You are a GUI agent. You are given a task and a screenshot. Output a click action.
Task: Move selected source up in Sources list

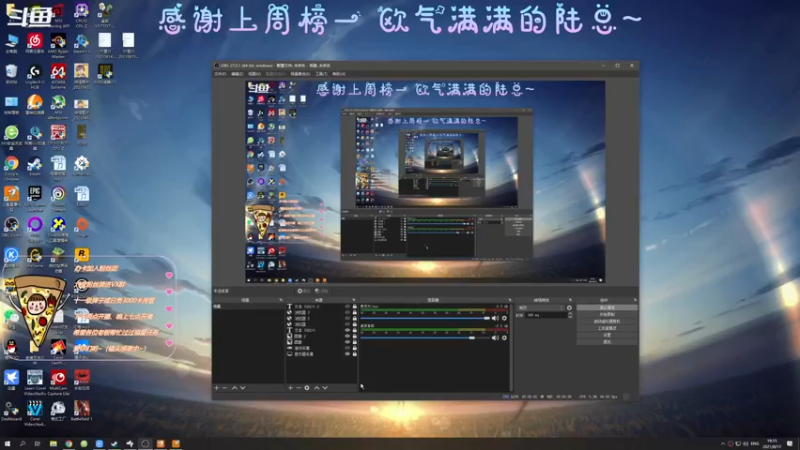coord(316,388)
